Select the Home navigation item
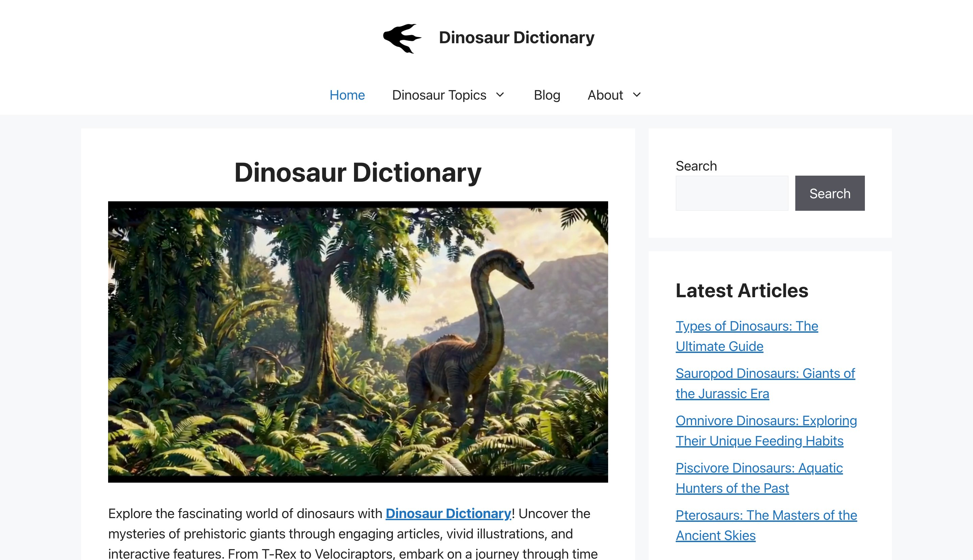 pyautogui.click(x=347, y=95)
